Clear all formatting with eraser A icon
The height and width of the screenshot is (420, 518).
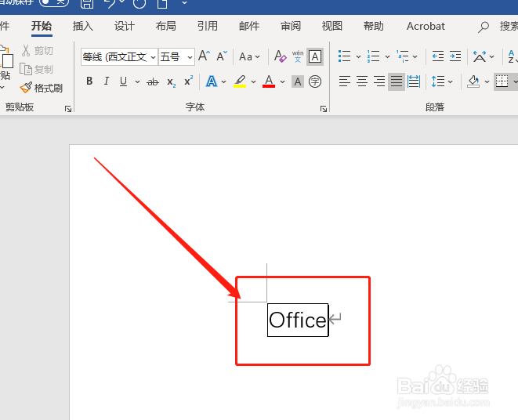tap(280, 56)
